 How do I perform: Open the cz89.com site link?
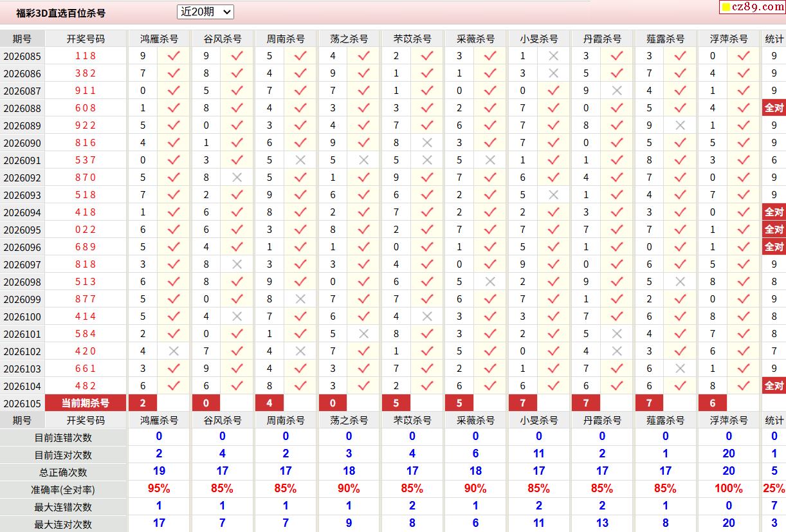751,7
